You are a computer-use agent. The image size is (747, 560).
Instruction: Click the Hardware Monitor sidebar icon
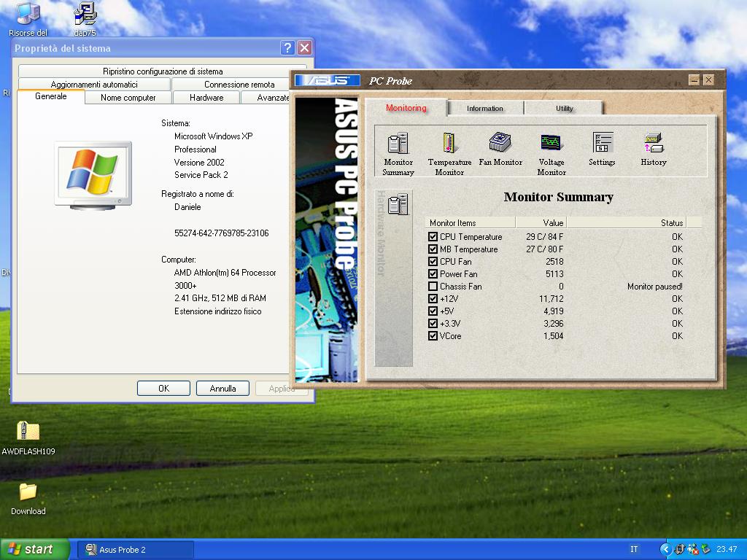point(398,204)
